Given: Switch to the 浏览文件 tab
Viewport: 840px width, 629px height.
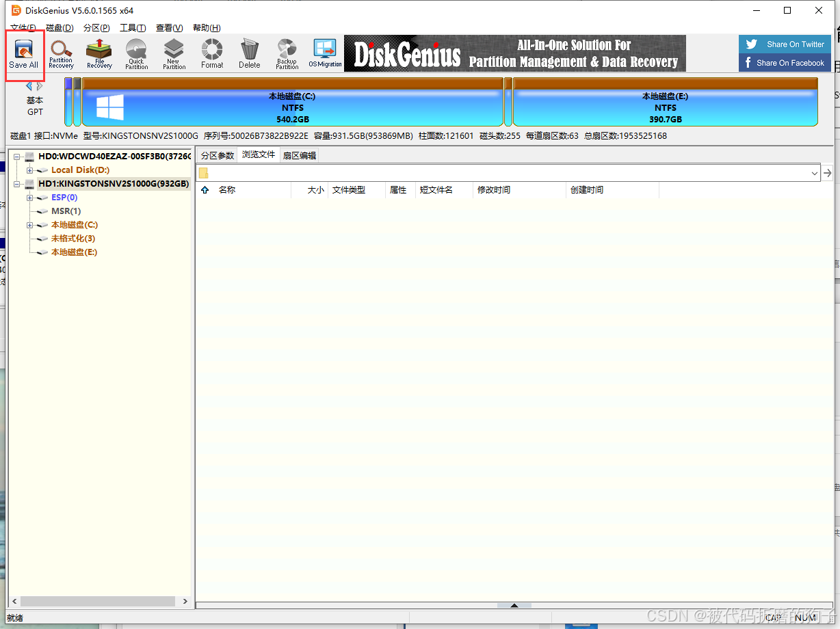Looking at the screenshot, I should pos(259,155).
